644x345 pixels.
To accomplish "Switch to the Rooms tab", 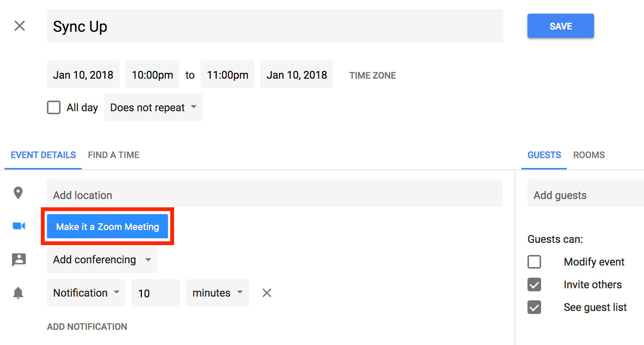I will point(588,155).
